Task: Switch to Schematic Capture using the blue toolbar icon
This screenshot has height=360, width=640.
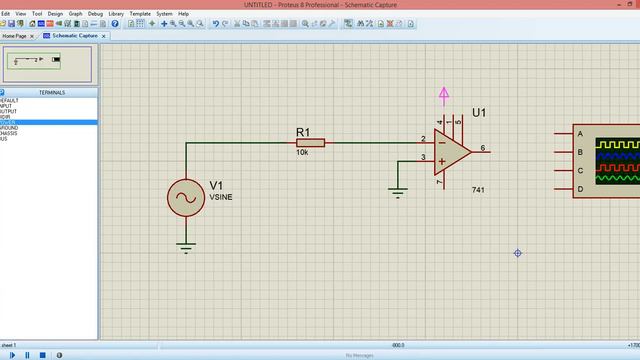Action: click(41, 24)
